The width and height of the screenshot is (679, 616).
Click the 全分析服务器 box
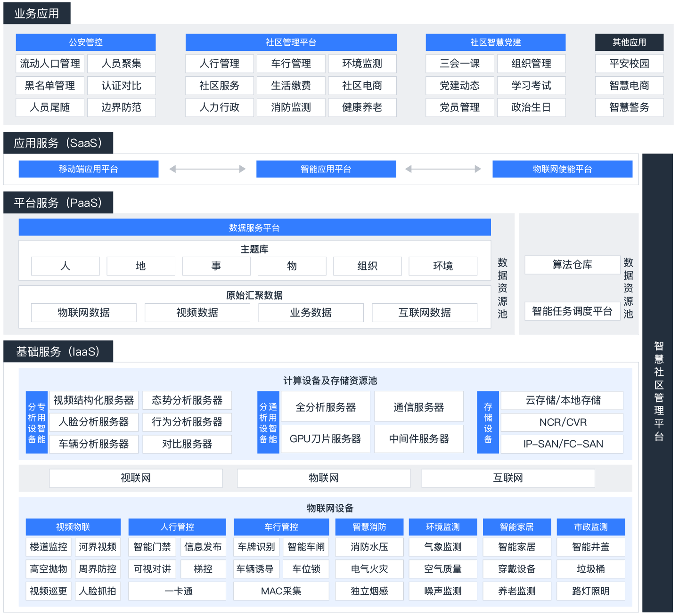pyautogui.click(x=326, y=407)
